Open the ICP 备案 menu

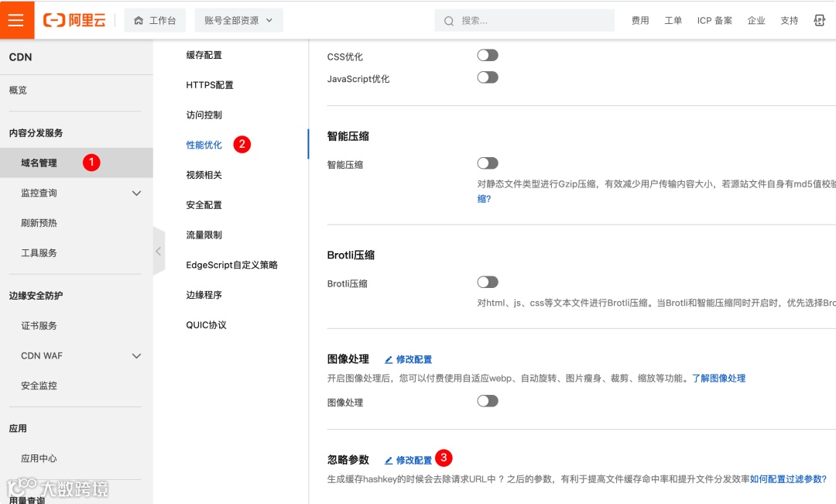pyautogui.click(x=714, y=20)
